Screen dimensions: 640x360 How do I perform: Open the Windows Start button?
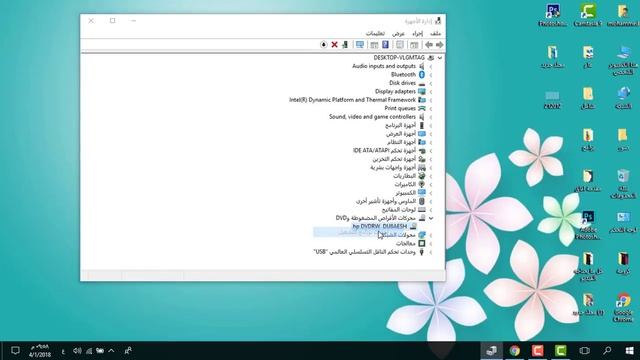tap(629, 351)
